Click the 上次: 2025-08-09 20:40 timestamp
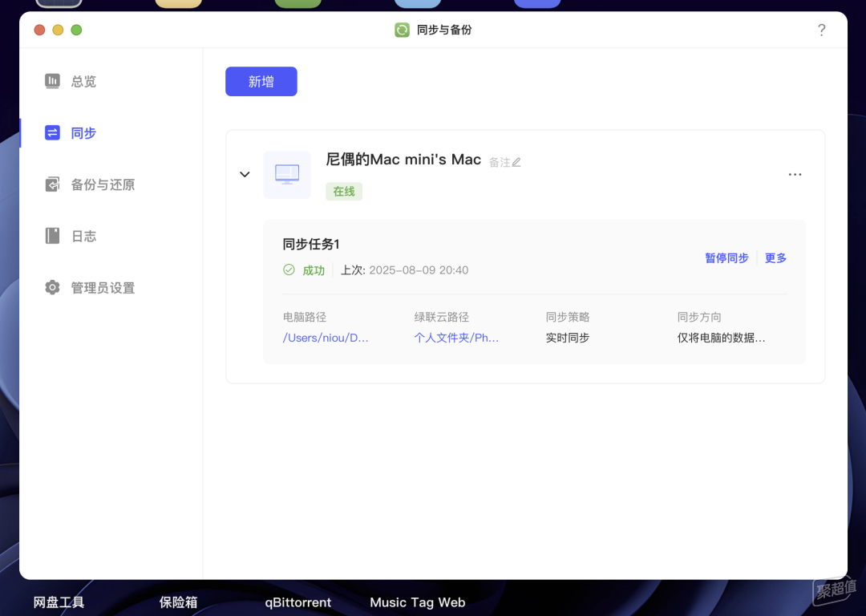Screen dimensions: 866x616 [404, 270]
